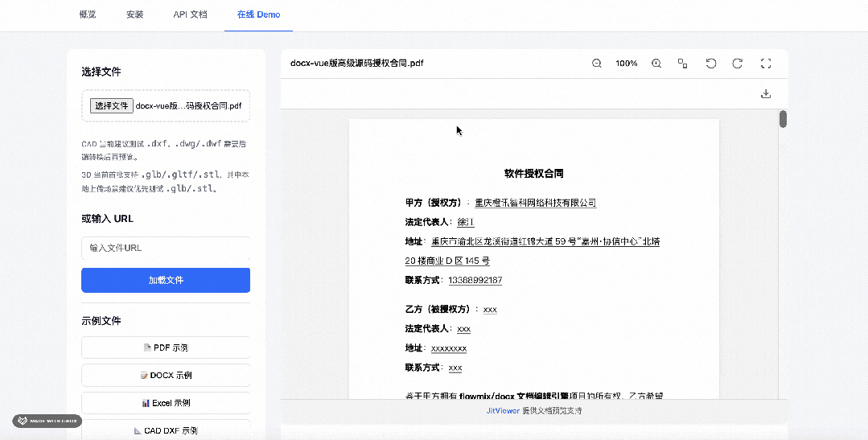The width and height of the screenshot is (868, 440).
Task: Open the 安装 tab
Action: click(134, 14)
